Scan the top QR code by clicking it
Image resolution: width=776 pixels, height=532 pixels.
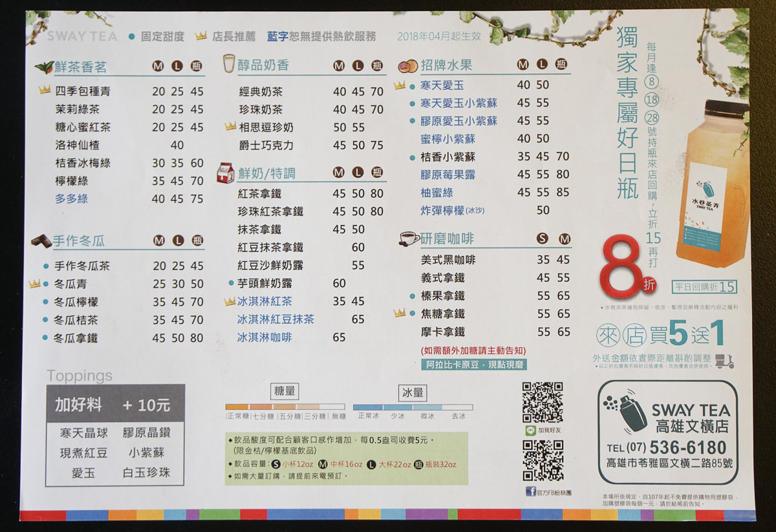(542, 401)
